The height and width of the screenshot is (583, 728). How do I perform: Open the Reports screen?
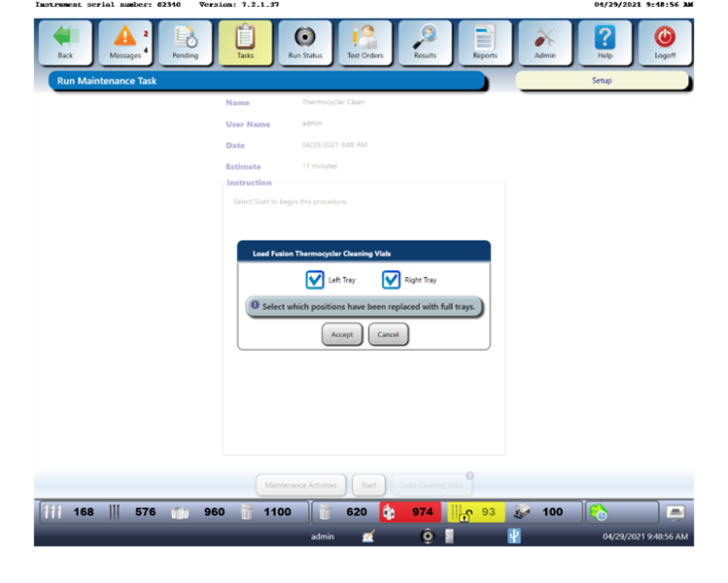(485, 43)
